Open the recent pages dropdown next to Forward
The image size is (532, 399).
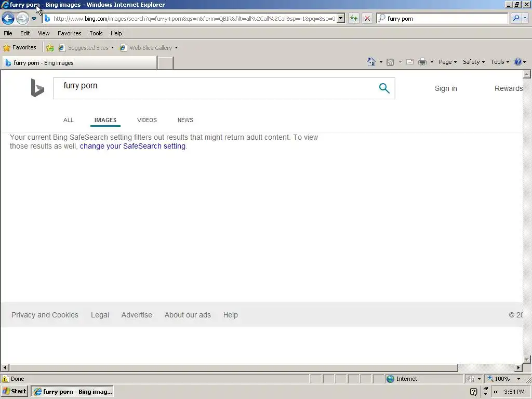(x=34, y=19)
